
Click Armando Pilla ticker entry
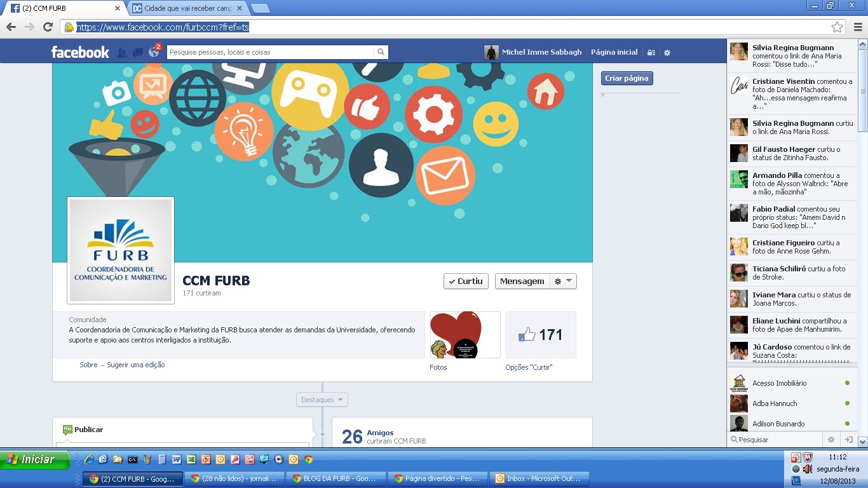pos(792,184)
